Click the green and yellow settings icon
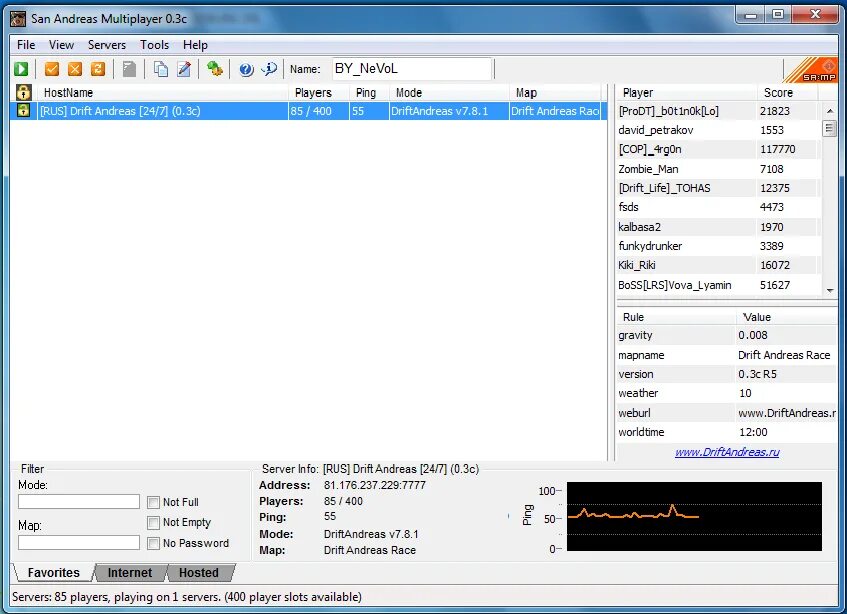 click(x=215, y=69)
